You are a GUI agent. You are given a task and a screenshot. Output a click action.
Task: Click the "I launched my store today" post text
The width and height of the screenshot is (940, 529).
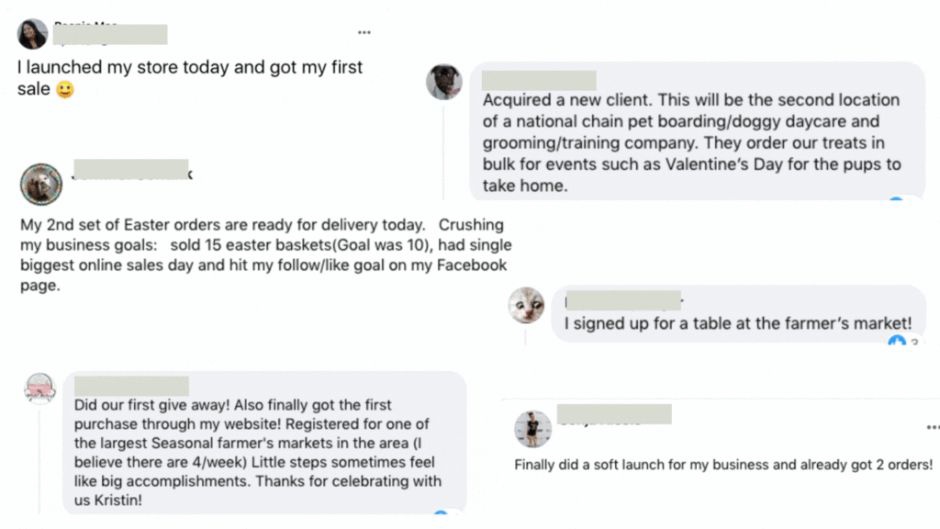(x=190, y=68)
